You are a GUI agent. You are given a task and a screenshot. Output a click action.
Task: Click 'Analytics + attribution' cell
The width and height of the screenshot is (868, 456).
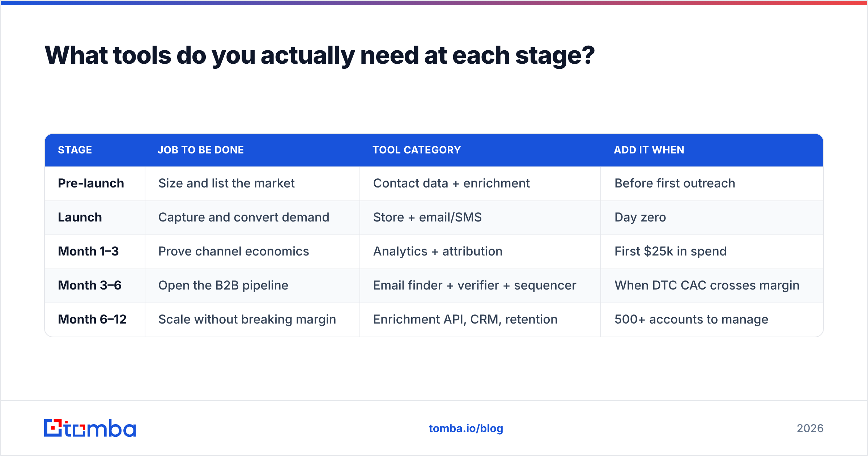pos(480,252)
